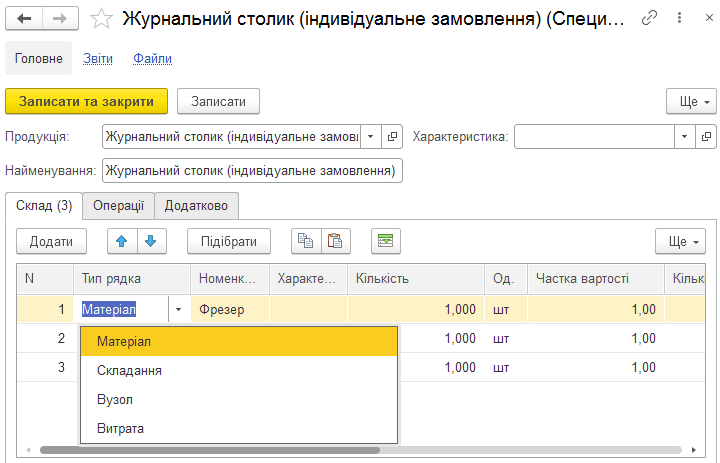Screen dimensions: 720x463
Task: Copy link to this object with the chain icon
Action: (x=649, y=18)
